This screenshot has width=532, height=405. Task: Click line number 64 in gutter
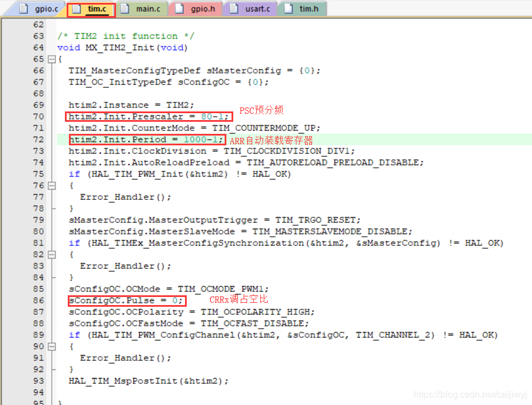[x=38, y=48]
